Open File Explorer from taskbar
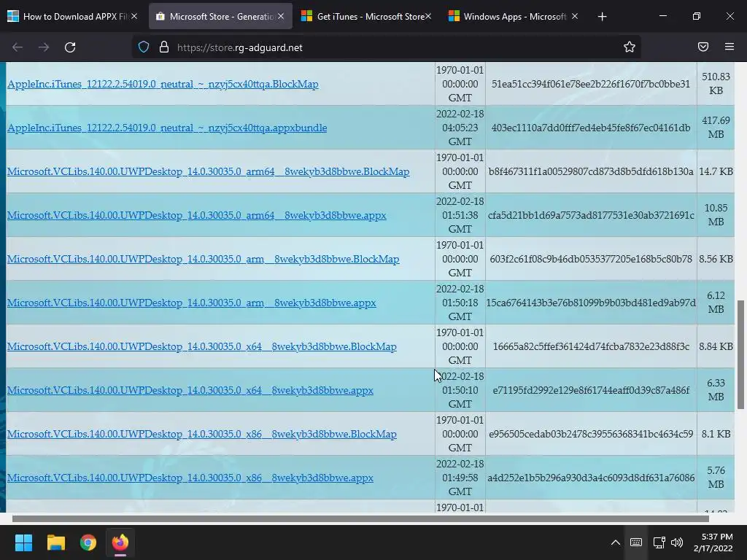This screenshot has width=747, height=560. point(55,542)
